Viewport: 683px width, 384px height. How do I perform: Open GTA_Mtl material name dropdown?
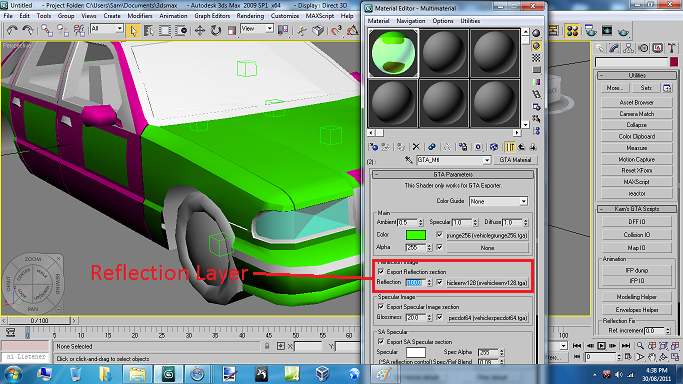(x=487, y=160)
